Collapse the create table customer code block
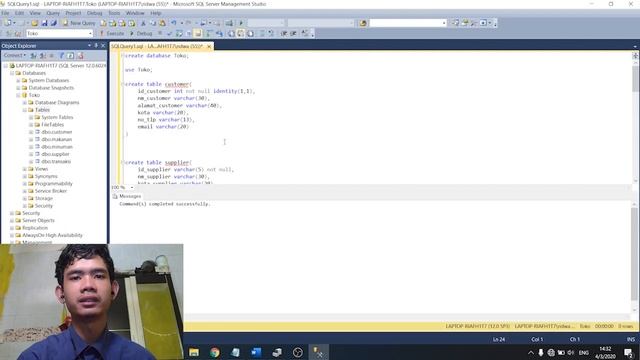The image size is (640, 360). [x=122, y=84]
